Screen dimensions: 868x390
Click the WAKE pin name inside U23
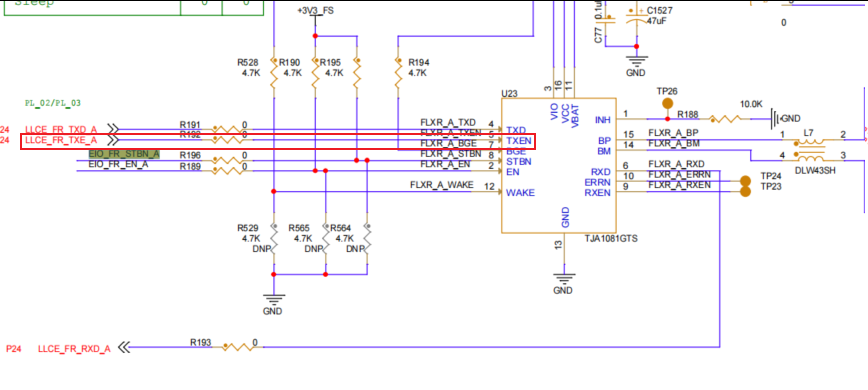click(x=520, y=193)
